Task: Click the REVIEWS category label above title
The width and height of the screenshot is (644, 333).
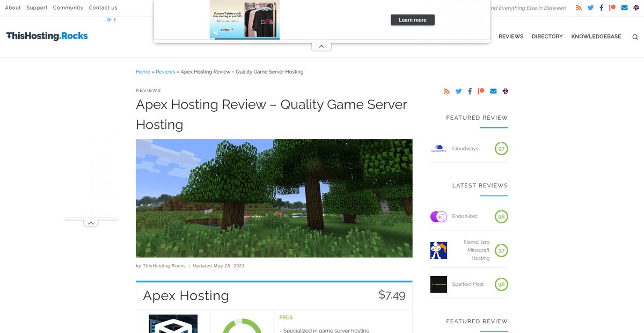Action: pos(148,90)
